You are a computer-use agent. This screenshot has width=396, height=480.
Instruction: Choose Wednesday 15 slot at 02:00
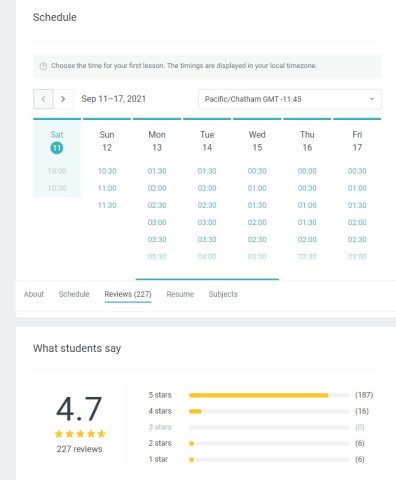pyautogui.click(x=257, y=222)
